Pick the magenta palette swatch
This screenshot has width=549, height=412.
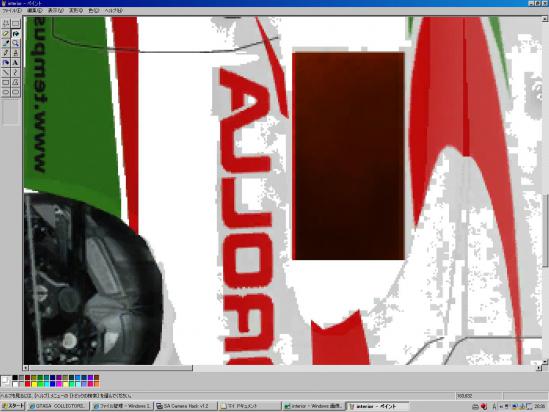(59, 384)
